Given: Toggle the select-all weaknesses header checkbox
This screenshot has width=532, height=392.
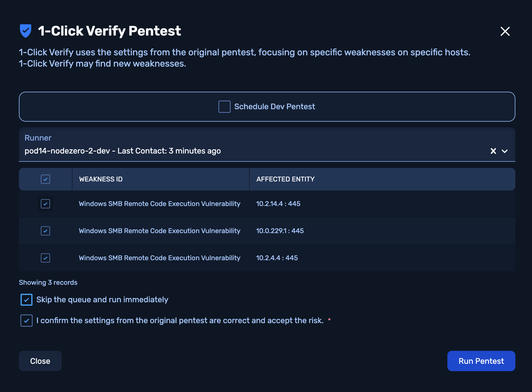Looking at the screenshot, I should (x=45, y=179).
